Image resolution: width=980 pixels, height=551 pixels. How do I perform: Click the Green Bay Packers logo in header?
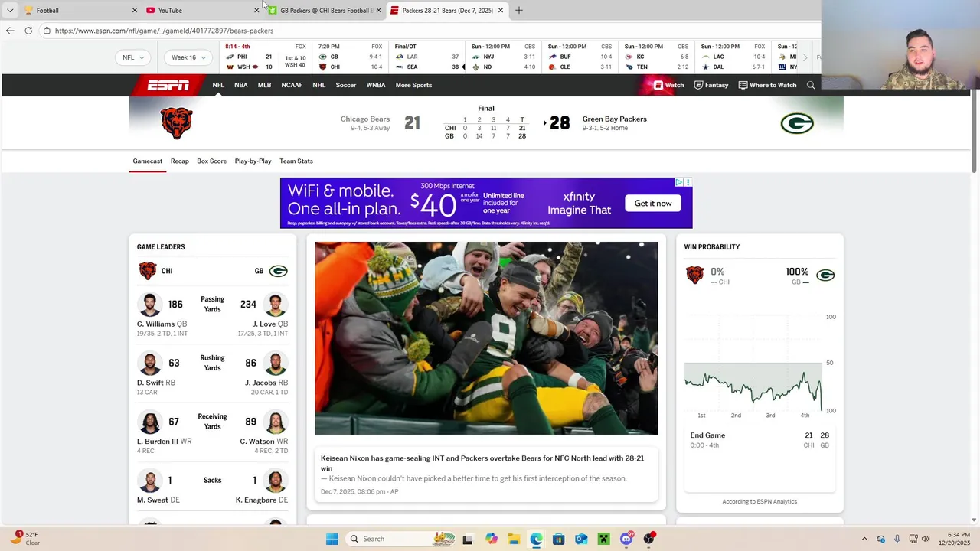[797, 123]
